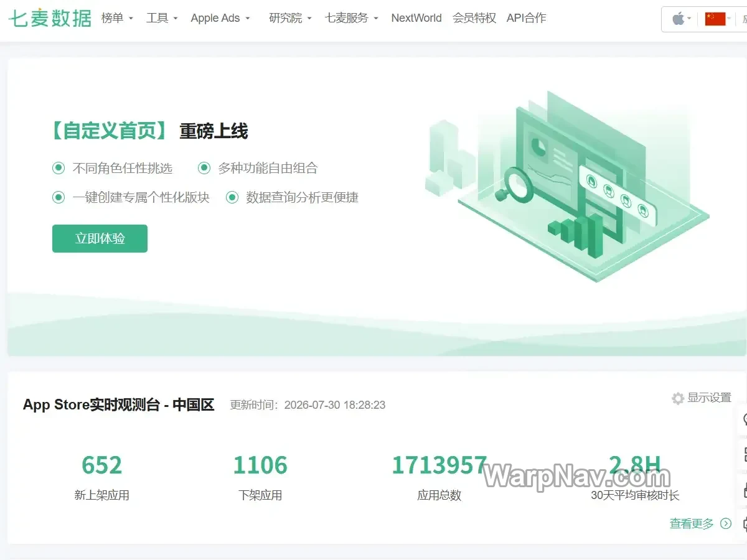Open 显示设置 display settings
The width and height of the screenshot is (747, 560).
[x=702, y=398]
